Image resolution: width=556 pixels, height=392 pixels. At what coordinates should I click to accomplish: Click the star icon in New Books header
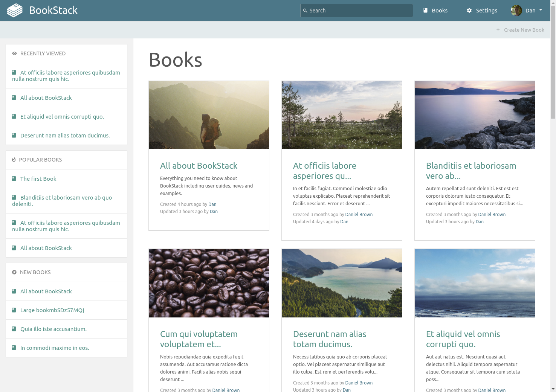pos(14,272)
